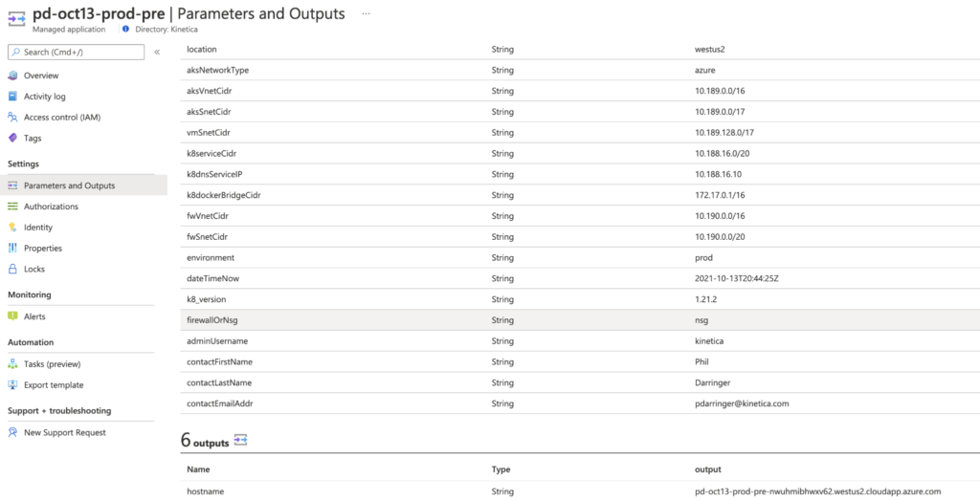Screen dimensions: 980x501
Task: Click the Export template icon
Action: (12, 384)
